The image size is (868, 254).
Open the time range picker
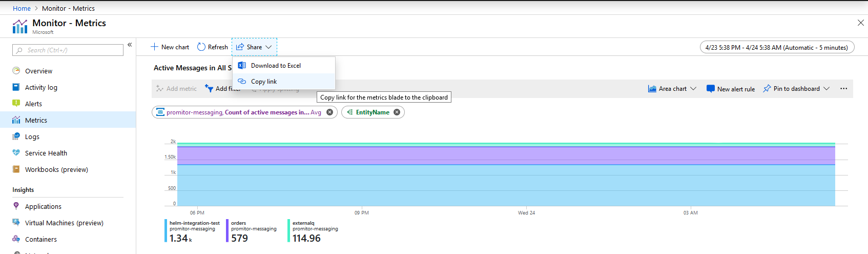pyautogui.click(x=776, y=47)
